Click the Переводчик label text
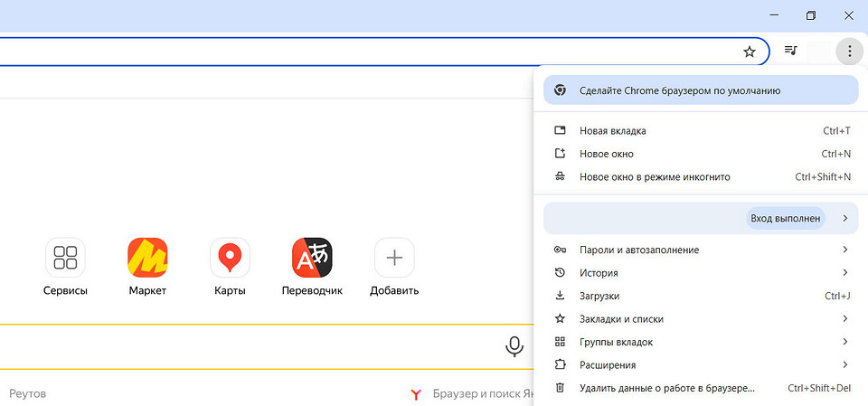868x406 pixels. (x=312, y=290)
